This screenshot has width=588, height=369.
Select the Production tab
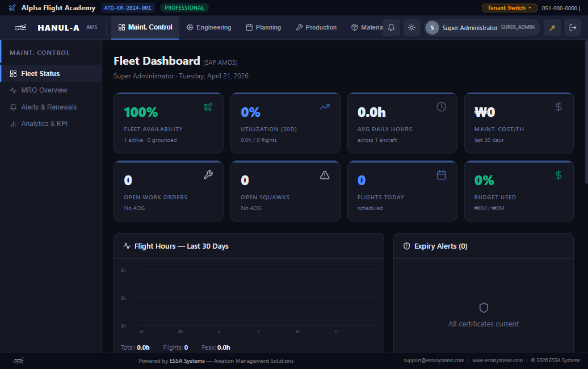tap(316, 27)
